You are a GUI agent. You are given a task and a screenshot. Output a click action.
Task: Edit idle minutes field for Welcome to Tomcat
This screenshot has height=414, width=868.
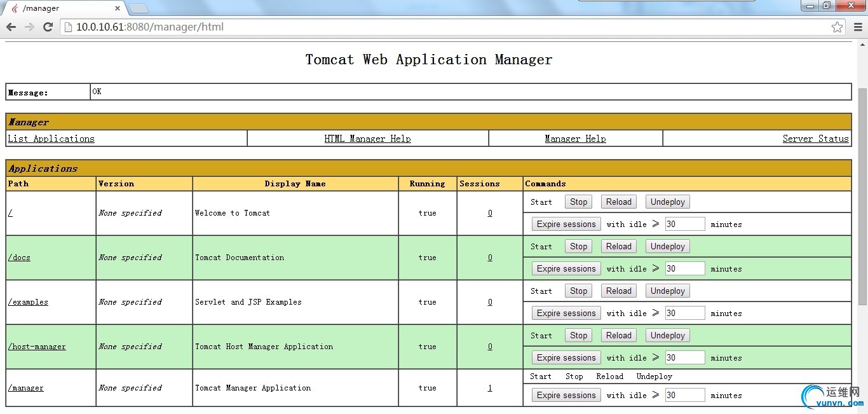coord(685,224)
